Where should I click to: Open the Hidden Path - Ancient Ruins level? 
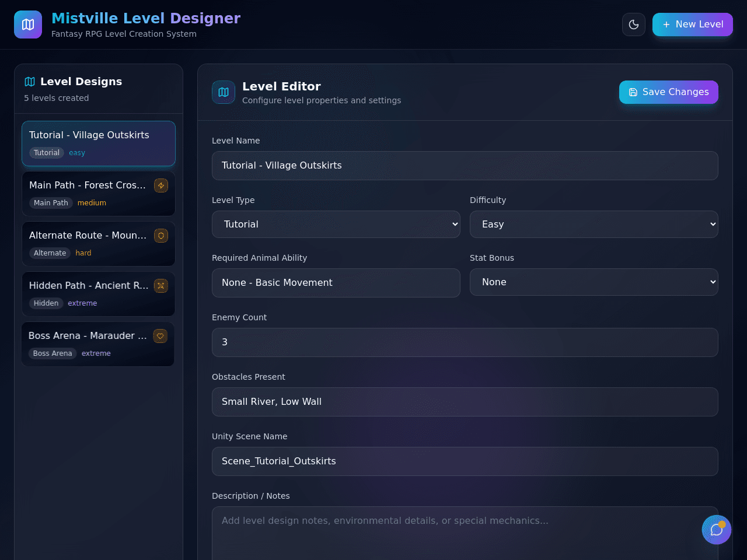pyautogui.click(x=99, y=294)
